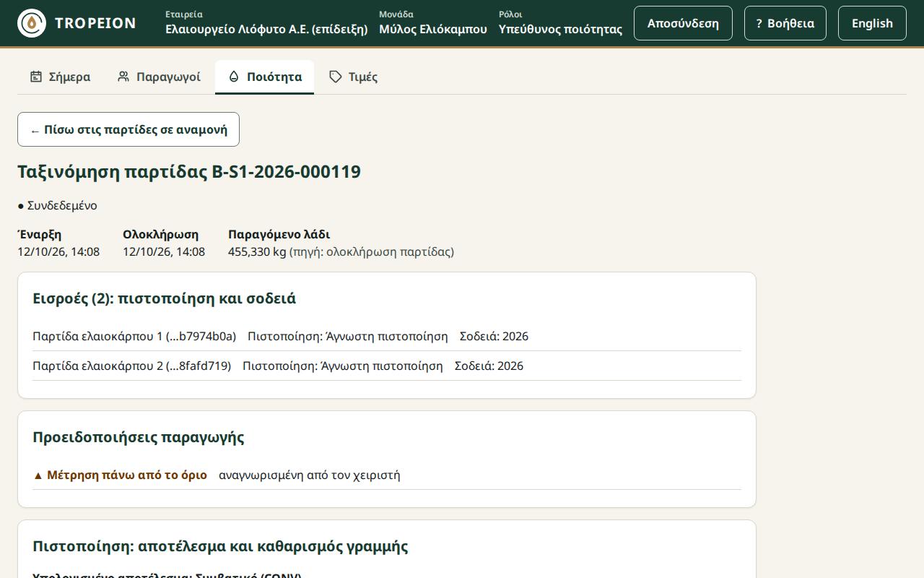Click row Παρτίδα ελαιοκάρπου 2 (…8fafd719)

coord(387,366)
